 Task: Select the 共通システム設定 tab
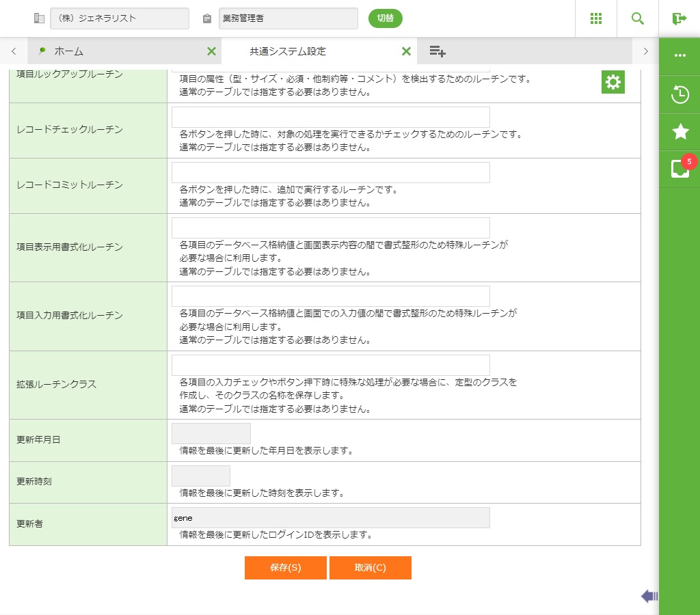pyautogui.click(x=287, y=51)
